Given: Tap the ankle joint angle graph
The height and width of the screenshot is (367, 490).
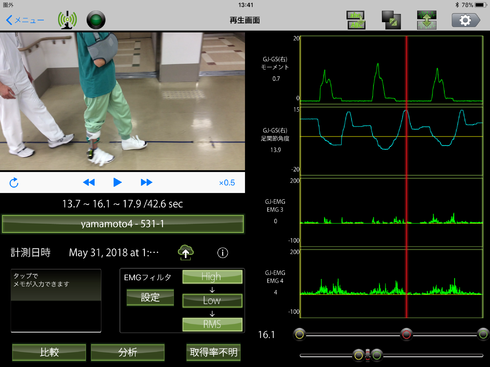Looking at the screenshot, I should [x=392, y=141].
